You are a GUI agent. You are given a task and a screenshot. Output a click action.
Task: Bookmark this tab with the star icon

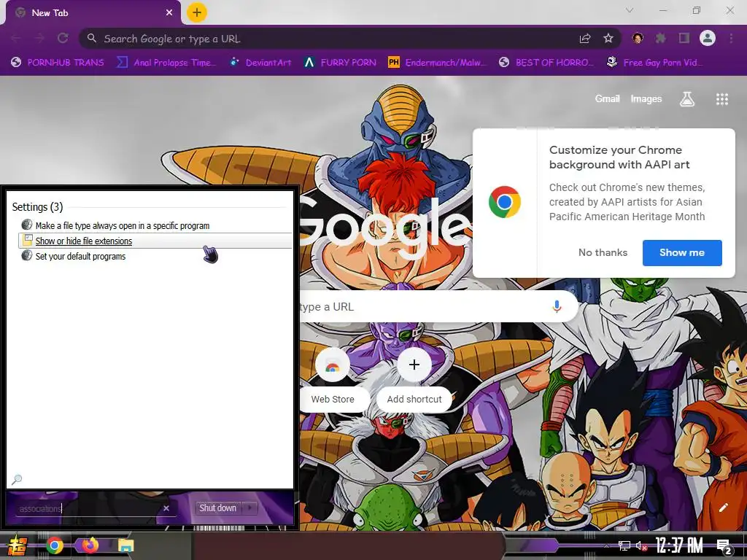pos(608,39)
